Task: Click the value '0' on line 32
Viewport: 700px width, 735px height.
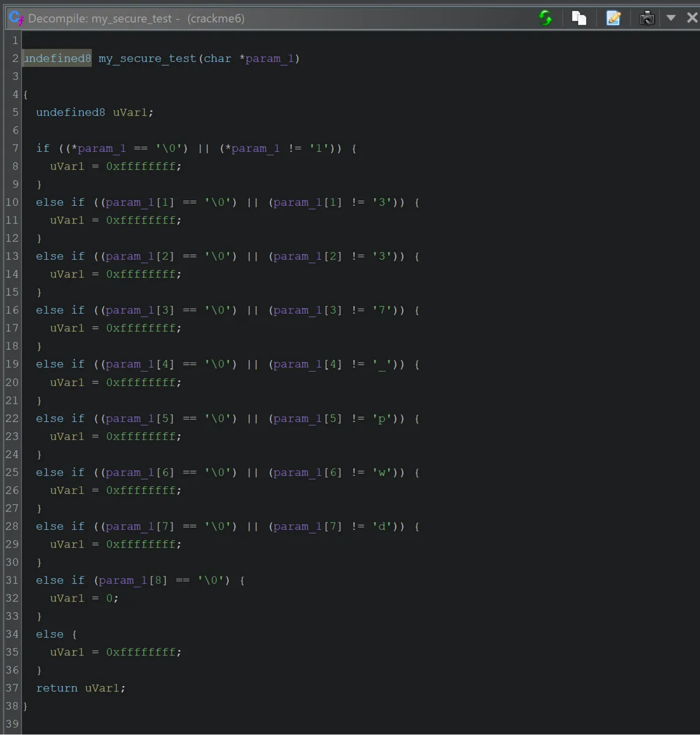Action: (x=109, y=598)
